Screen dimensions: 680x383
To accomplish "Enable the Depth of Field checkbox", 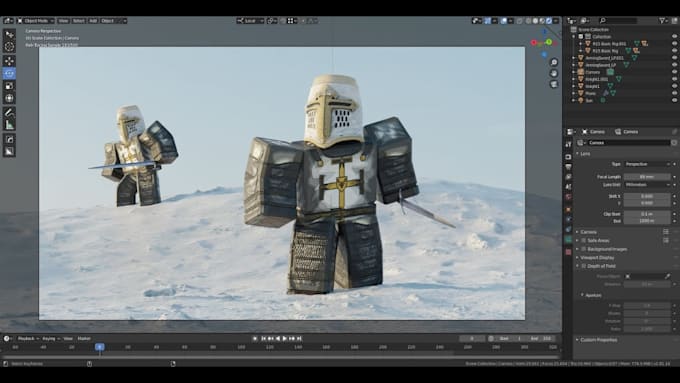I will point(584,266).
